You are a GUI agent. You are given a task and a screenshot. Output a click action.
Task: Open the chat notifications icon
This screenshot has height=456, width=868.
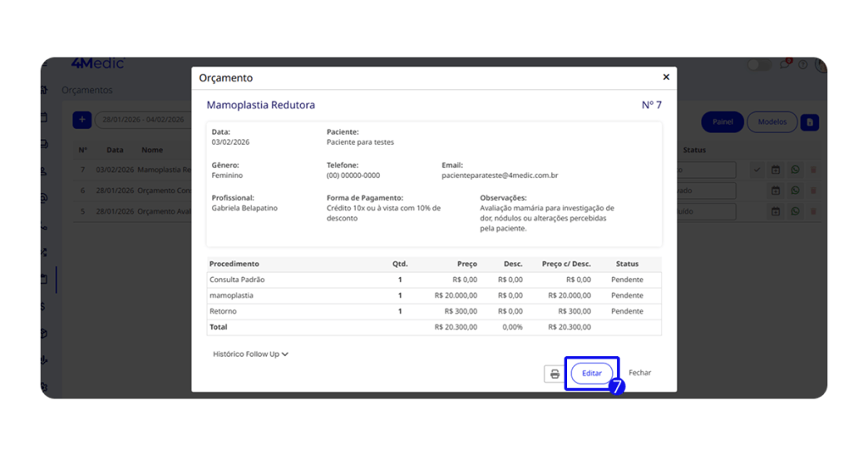click(x=785, y=65)
